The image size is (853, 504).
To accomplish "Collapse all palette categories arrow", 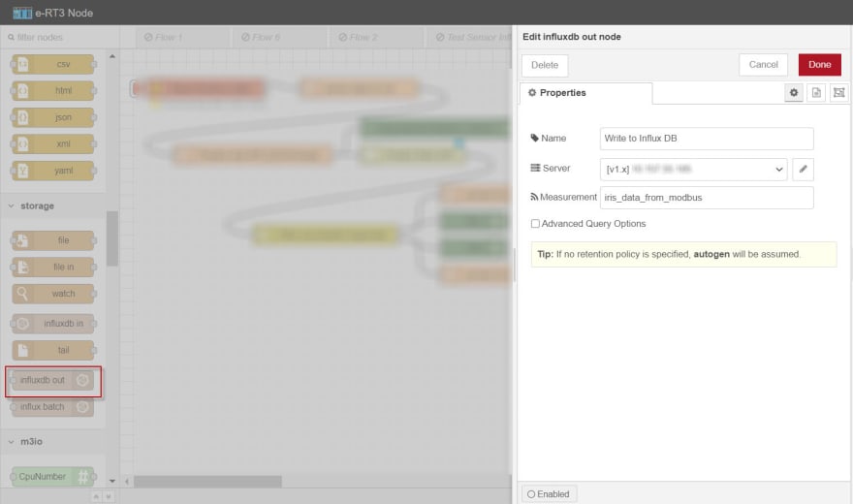I will (96, 496).
